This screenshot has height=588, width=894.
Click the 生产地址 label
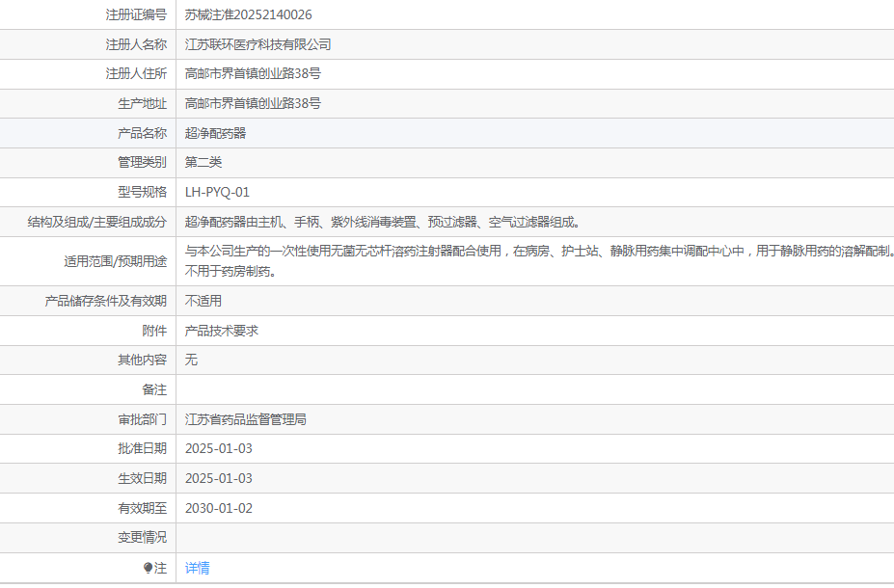point(143,104)
